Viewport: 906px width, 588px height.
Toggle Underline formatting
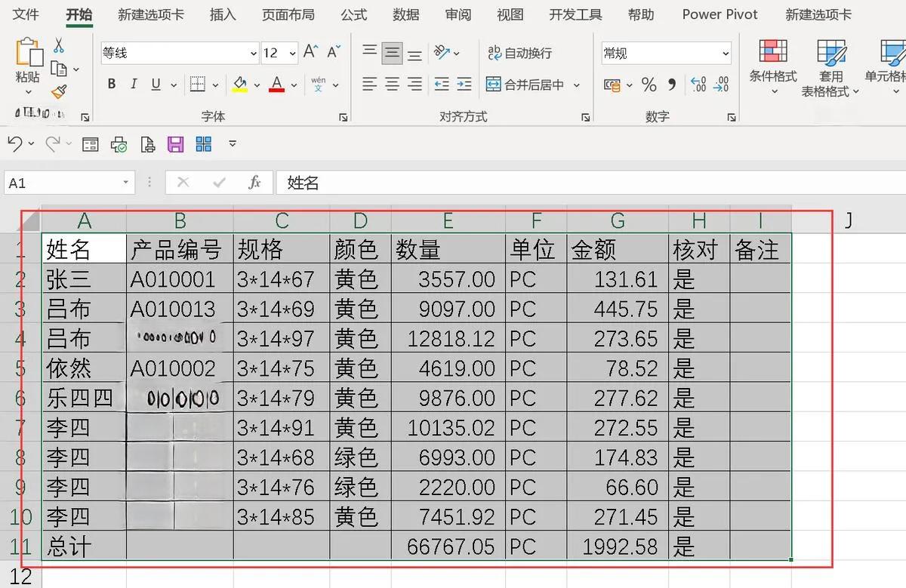click(156, 84)
